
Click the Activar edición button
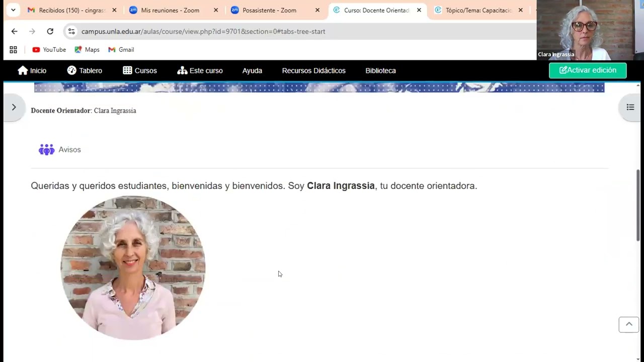click(588, 70)
